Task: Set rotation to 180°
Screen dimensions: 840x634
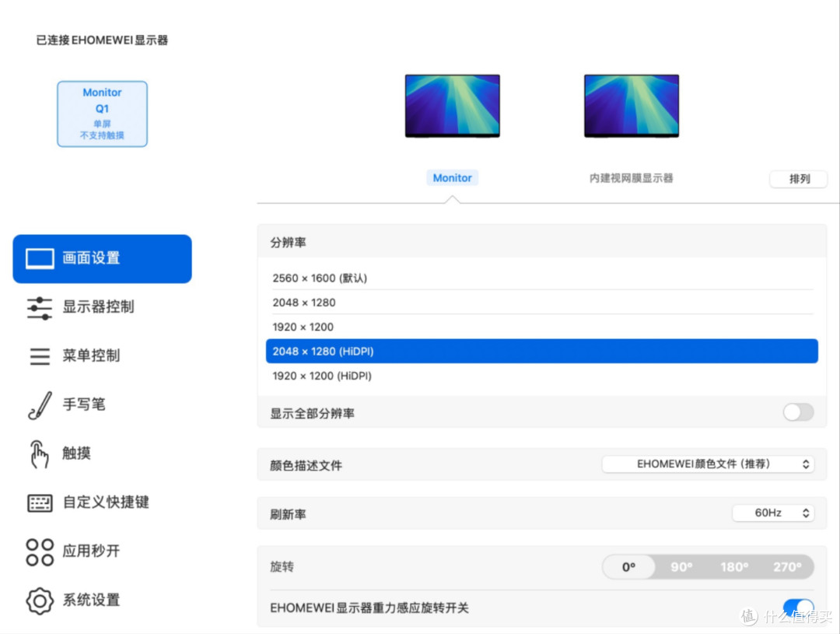Action: (734, 567)
